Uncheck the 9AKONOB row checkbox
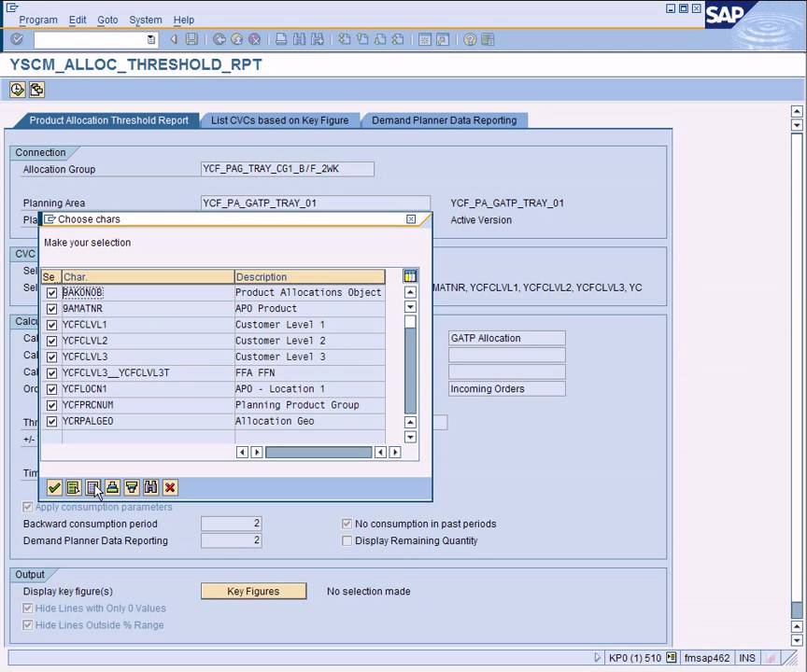 [51, 293]
